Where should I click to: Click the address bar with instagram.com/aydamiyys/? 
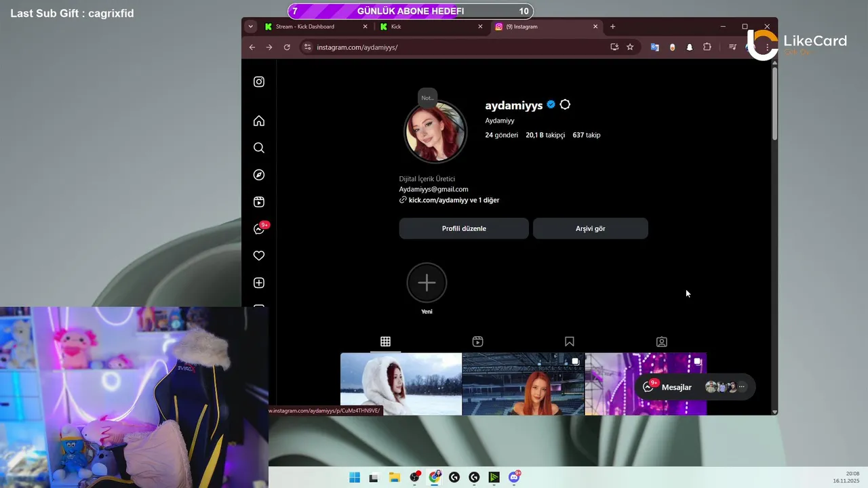pos(469,47)
